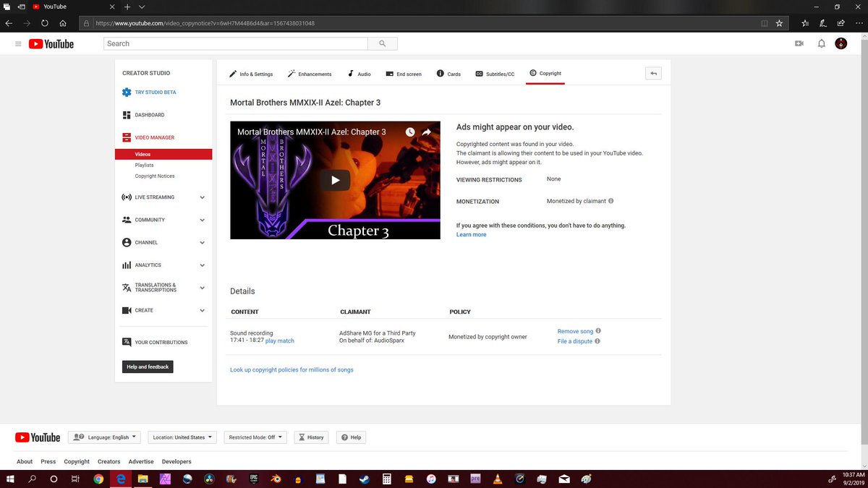Image resolution: width=868 pixels, height=488 pixels.
Task: Open the account avatar menu
Action: [841, 43]
